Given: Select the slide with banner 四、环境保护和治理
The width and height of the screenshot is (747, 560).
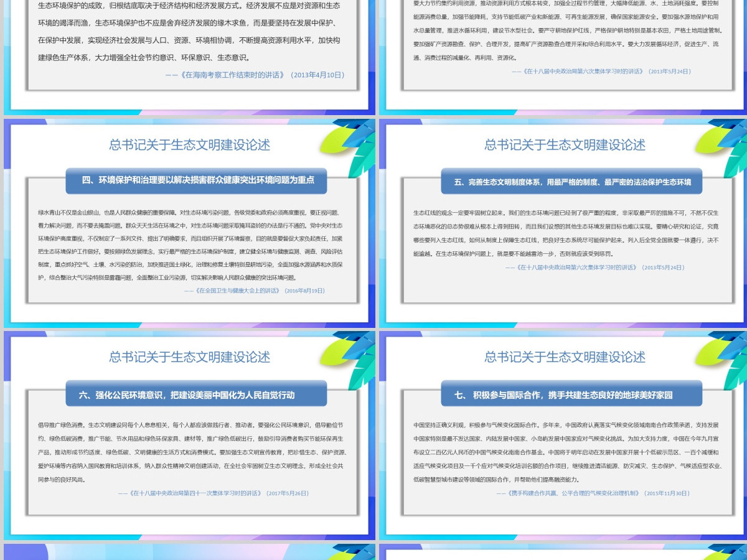Looking at the screenshot, I should pos(189,223).
